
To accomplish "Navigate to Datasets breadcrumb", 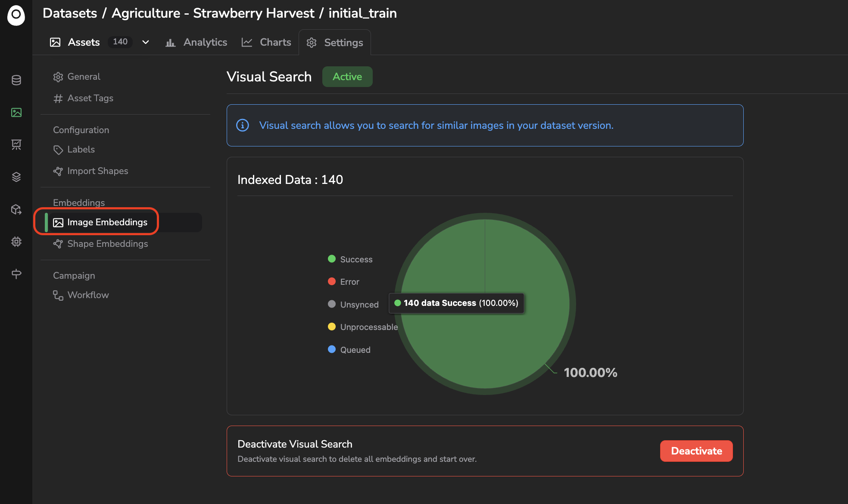I will pyautogui.click(x=70, y=13).
